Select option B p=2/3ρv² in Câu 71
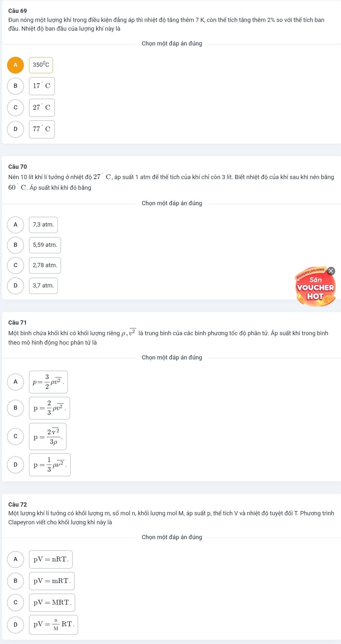Screen dimensions: 341x644 [x=15, y=408]
